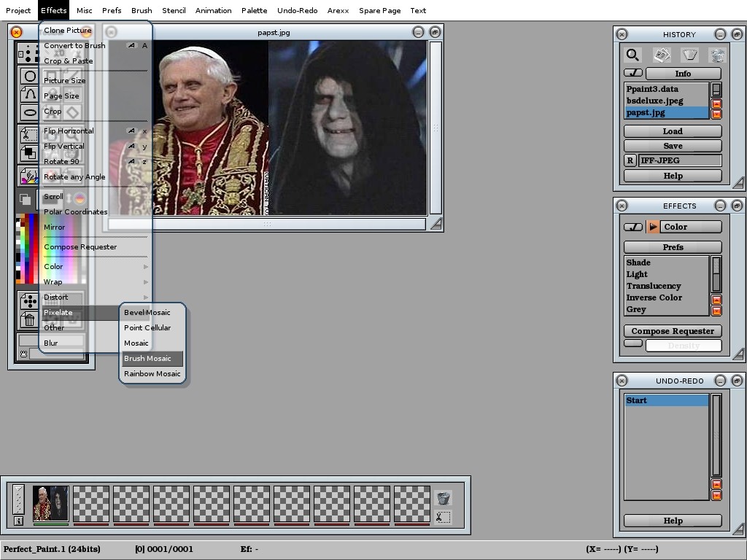Open the frame strip dropdown handle
This screenshot has width=747, height=560.
(x=18, y=499)
